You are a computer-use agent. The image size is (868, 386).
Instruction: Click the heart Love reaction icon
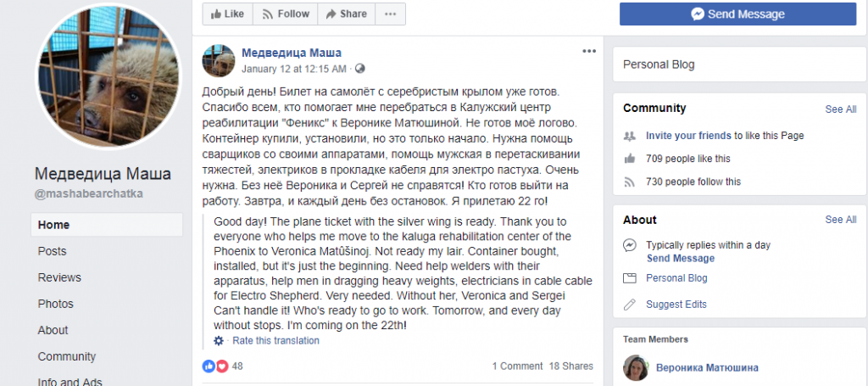[x=222, y=366]
